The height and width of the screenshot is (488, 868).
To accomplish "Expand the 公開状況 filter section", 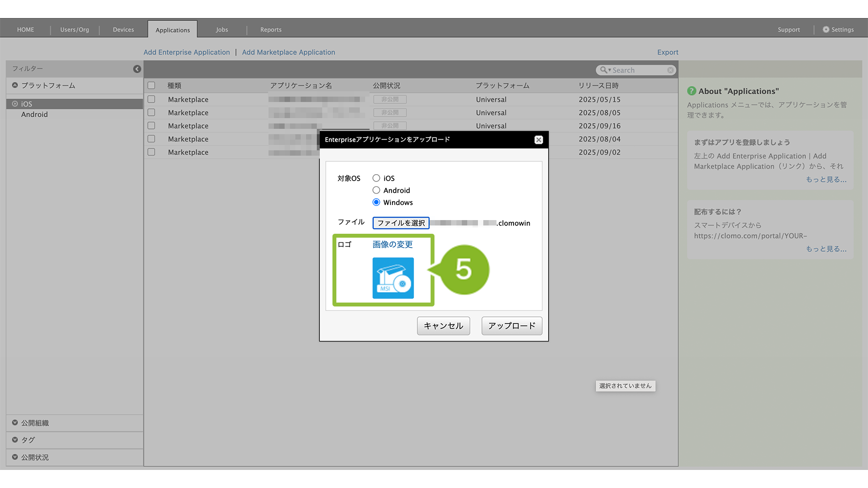I will pyautogui.click(x=15, y=457).
